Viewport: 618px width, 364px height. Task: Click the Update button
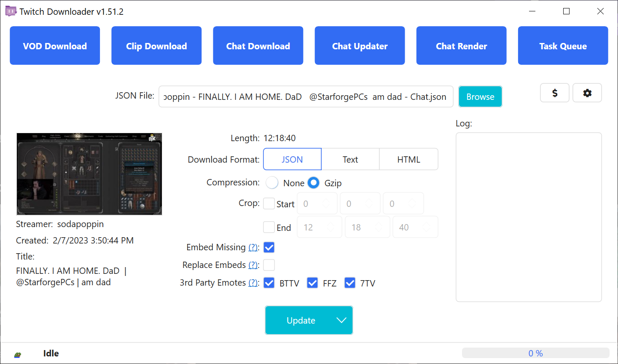(301, 320)
